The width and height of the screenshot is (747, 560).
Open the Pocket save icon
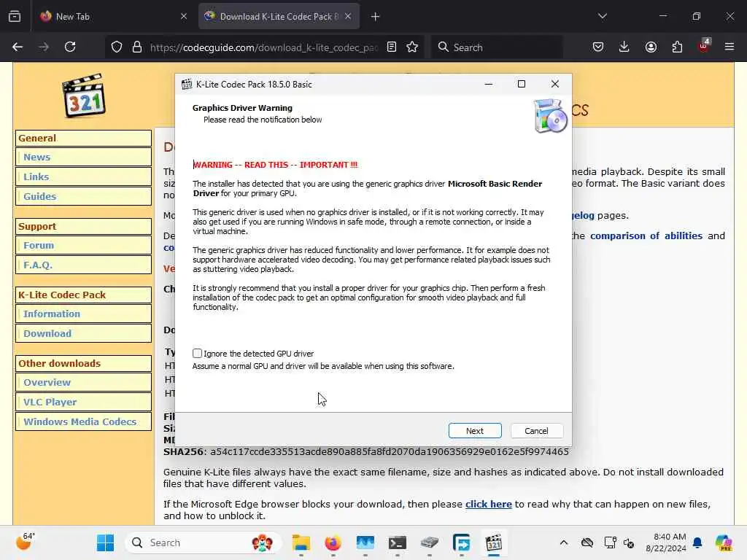(598, 47)
